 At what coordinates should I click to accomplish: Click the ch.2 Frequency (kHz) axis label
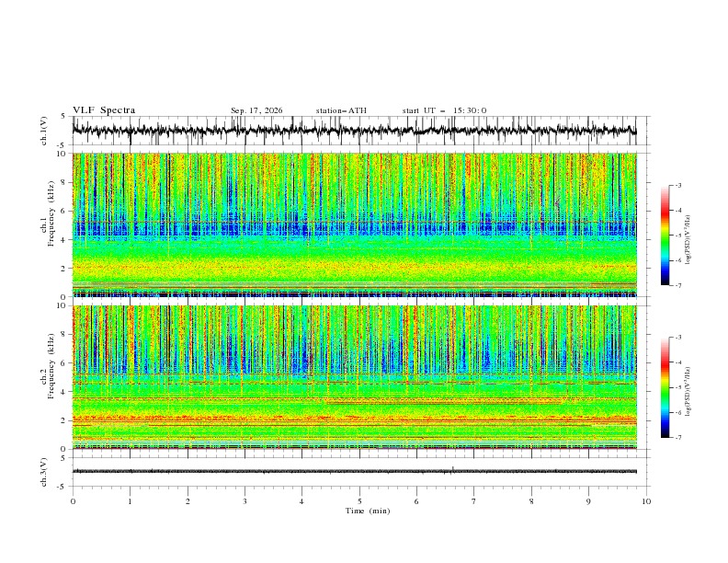pos(49,377)
